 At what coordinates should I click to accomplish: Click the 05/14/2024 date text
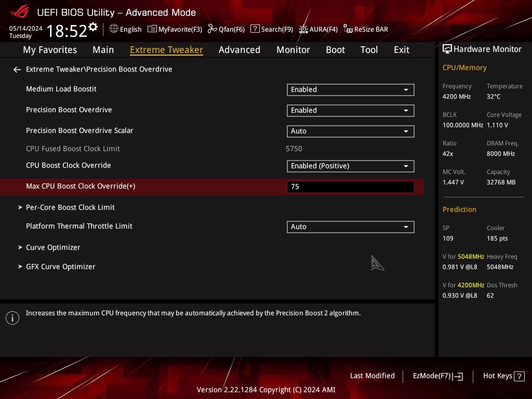pos(26,28)
